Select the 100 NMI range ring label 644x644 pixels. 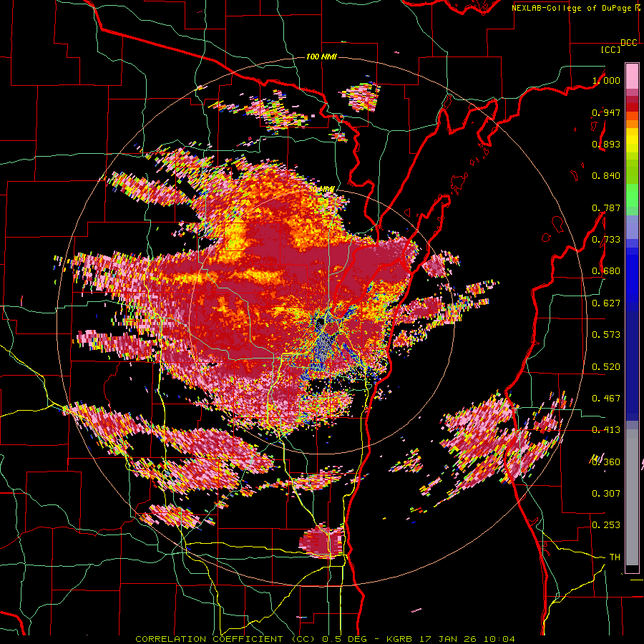(x=321, y=57)
